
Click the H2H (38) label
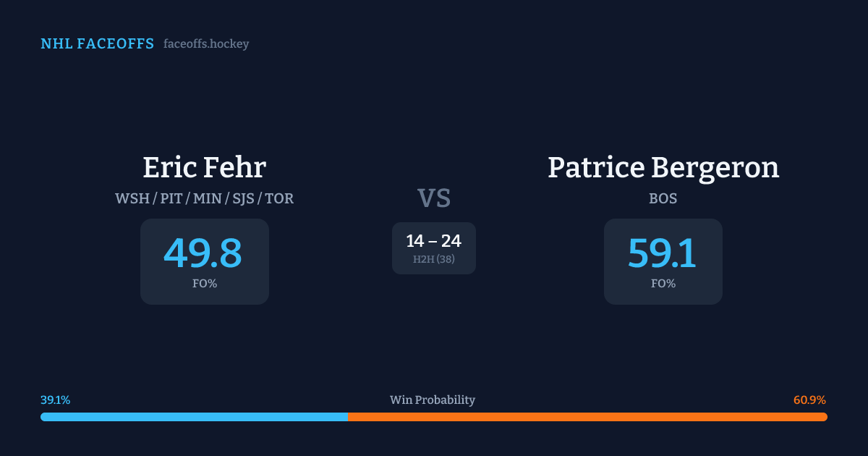point(433,259)
